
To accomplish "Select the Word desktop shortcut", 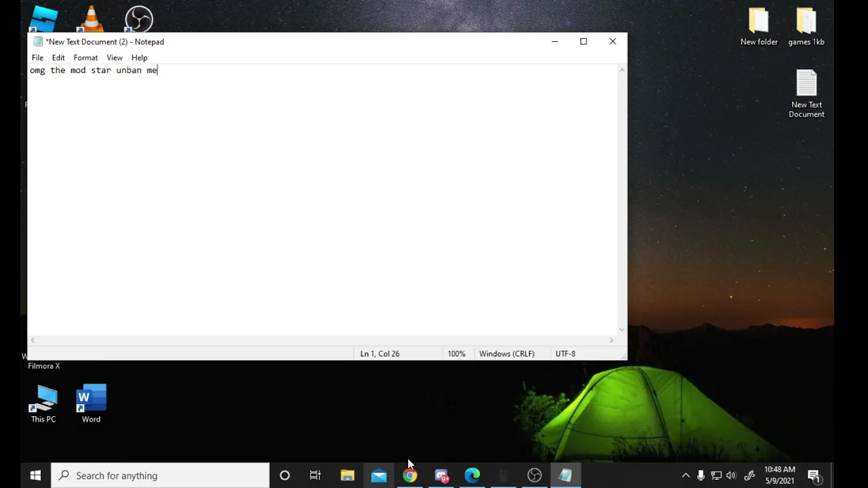I will click(x=91, y=404).
